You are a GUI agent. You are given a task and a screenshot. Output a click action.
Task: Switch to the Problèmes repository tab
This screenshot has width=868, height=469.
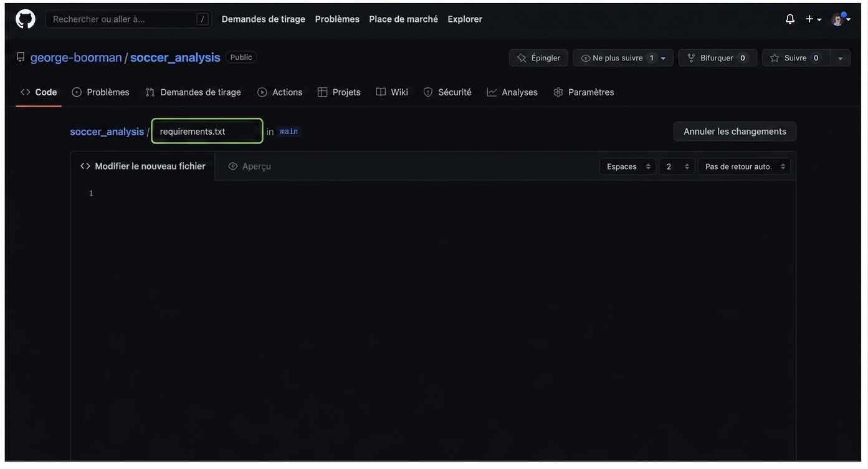(101, 92)
